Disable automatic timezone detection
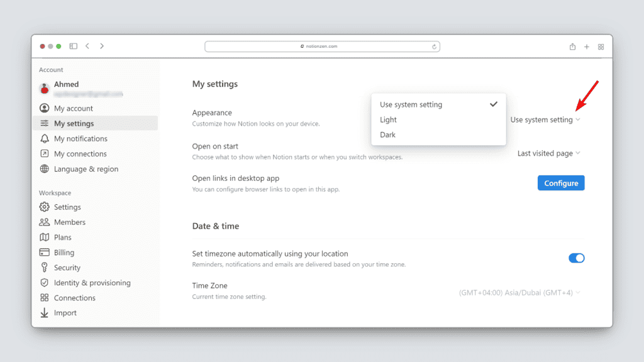The width and height of the screenshot is (644, 362). pyautogui.click(x=576, y=258)
